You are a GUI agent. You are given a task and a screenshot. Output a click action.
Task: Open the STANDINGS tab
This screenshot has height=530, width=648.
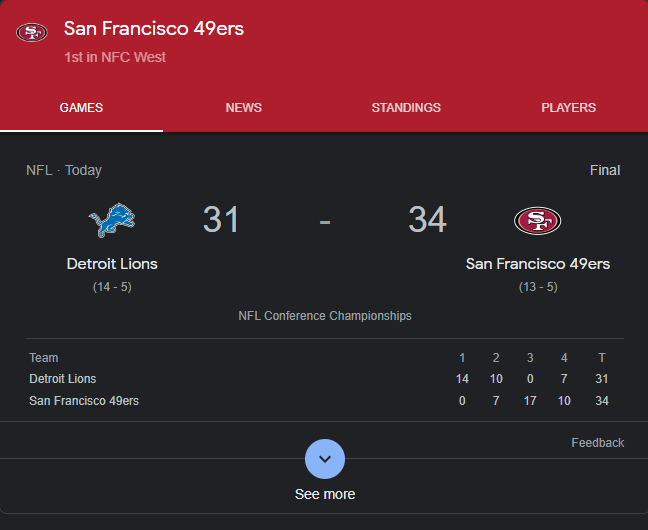click(x=406, y=108)
